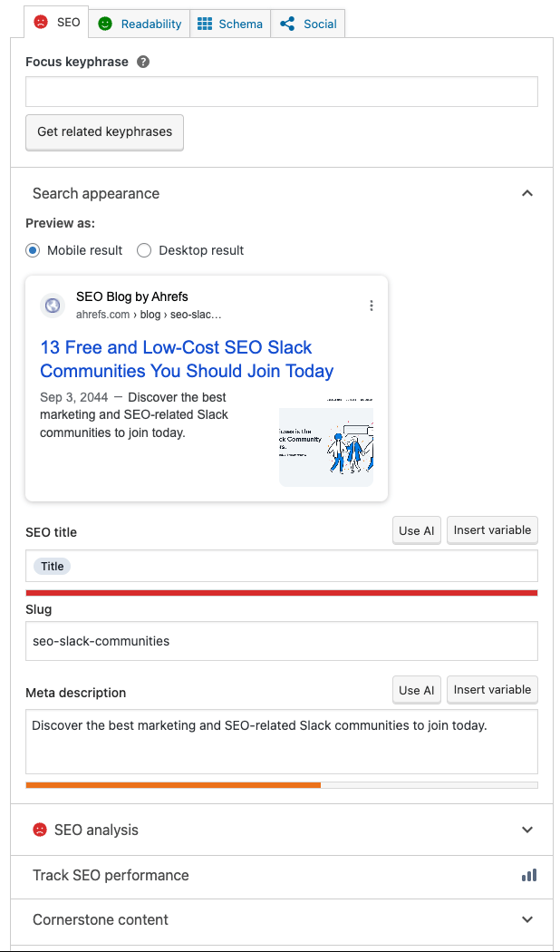The width and height of the screenshot is (560, 952).
Task: Select the SEO tab
Action: pyautogui.click(x=55, y=23)
